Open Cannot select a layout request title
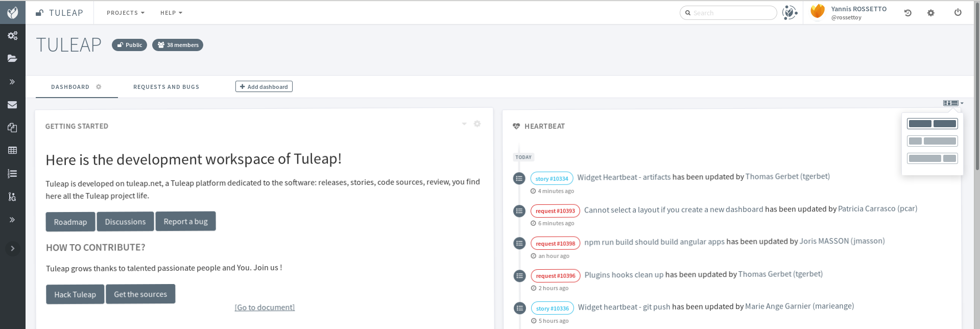980x329 pixels. pos(674,209)
